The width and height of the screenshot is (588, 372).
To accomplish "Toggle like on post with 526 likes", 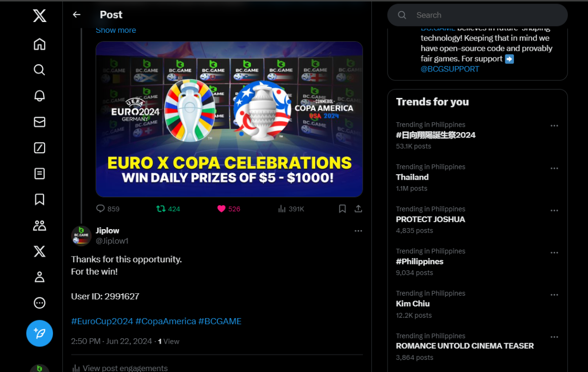I will 221,209.
